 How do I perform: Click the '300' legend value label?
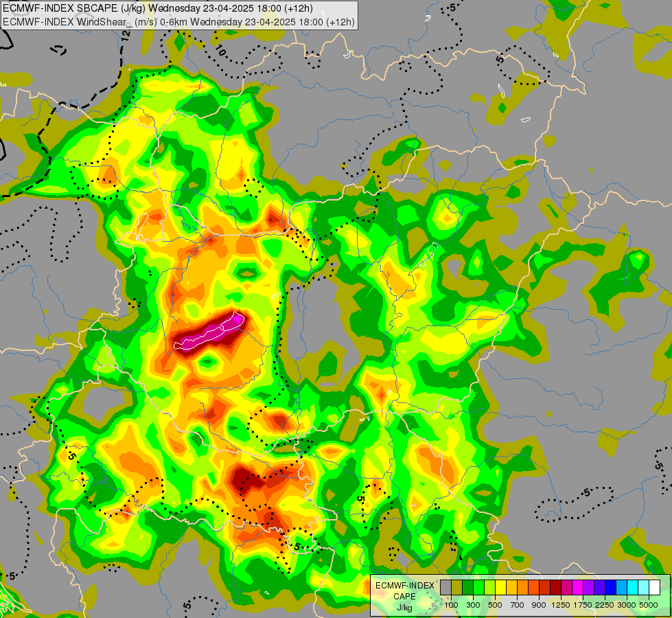(x=473, y=605)
